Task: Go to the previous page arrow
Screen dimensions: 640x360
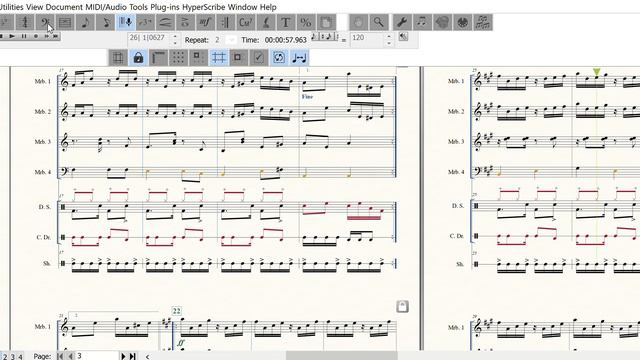Action: (x=71, y=356)
